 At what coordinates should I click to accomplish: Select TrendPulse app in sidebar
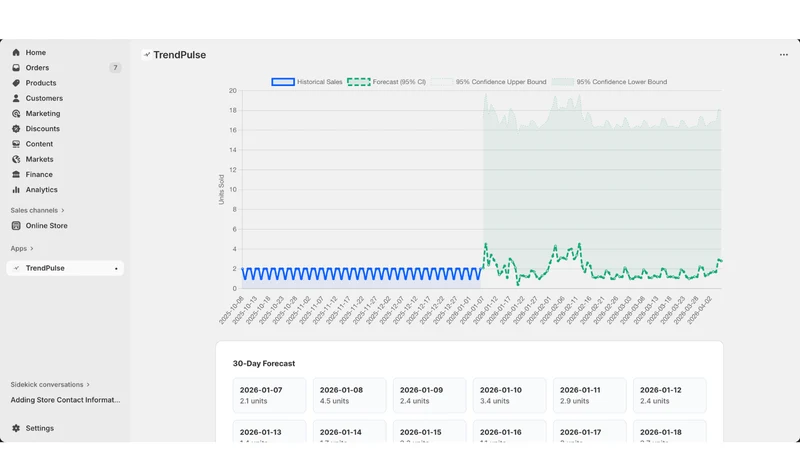65,268
